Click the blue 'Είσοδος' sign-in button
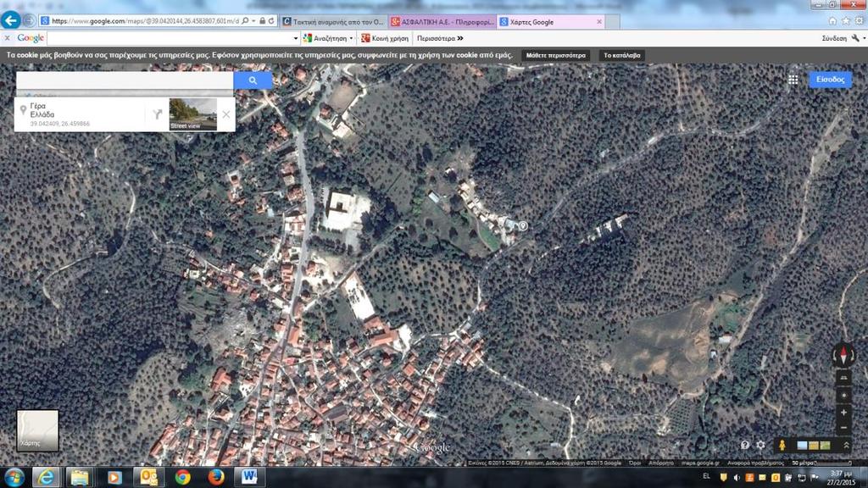868x488 pixels. click(x=831, y=80)
